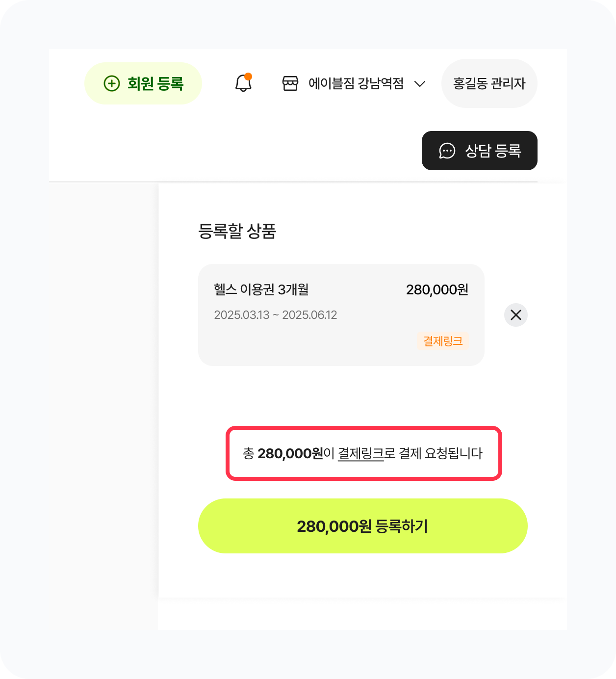
Task: Click the 2025.03.13 ~ 2025.06.12 date range
Action: (276, 315)
